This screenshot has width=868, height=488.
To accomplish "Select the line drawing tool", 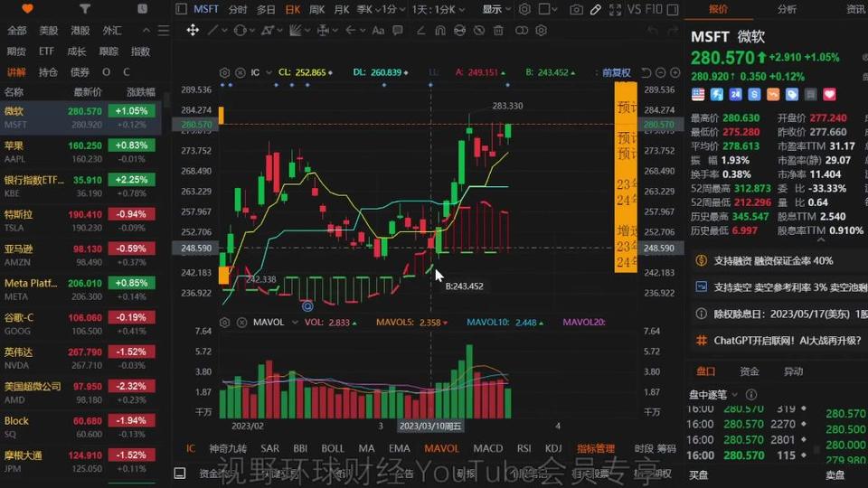I will point(212,31).
